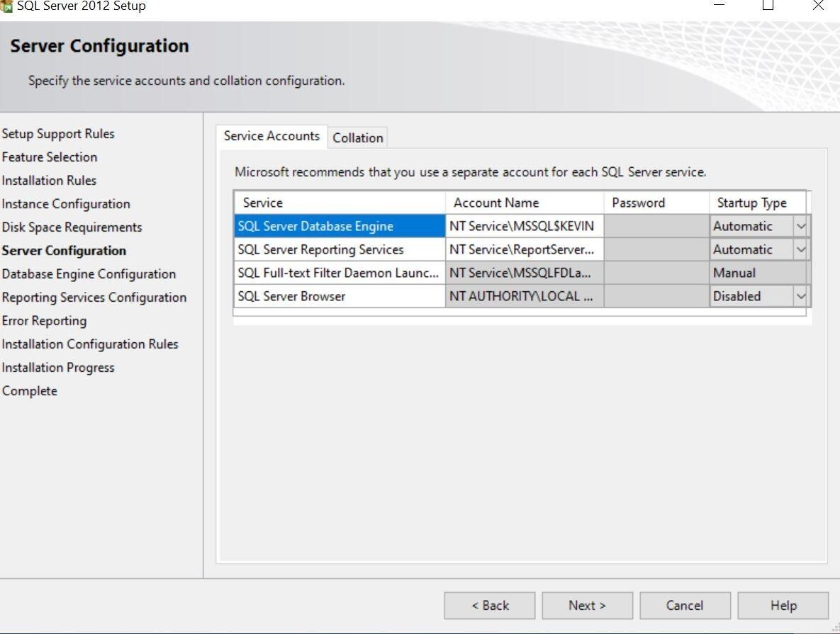Open the SQL Server Browser Startup Type dropdown
The image size is (840, 634).
pyautogui.click(x=800, y=295)
